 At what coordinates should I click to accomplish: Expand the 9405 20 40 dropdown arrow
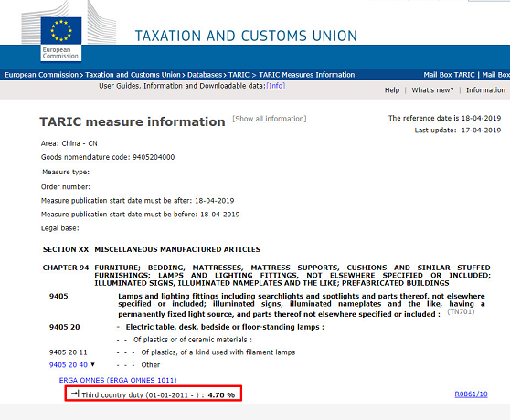(92, 365)
